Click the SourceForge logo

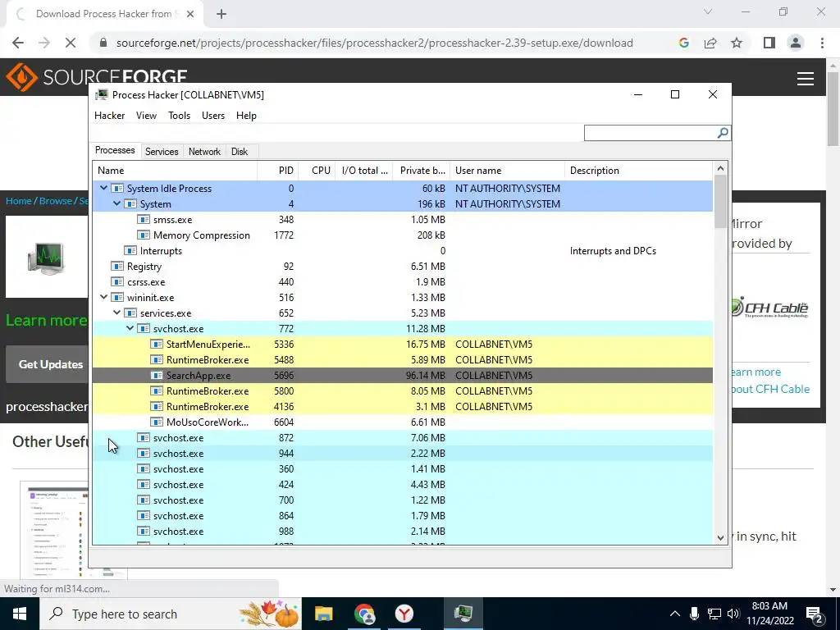click(97, 77)
